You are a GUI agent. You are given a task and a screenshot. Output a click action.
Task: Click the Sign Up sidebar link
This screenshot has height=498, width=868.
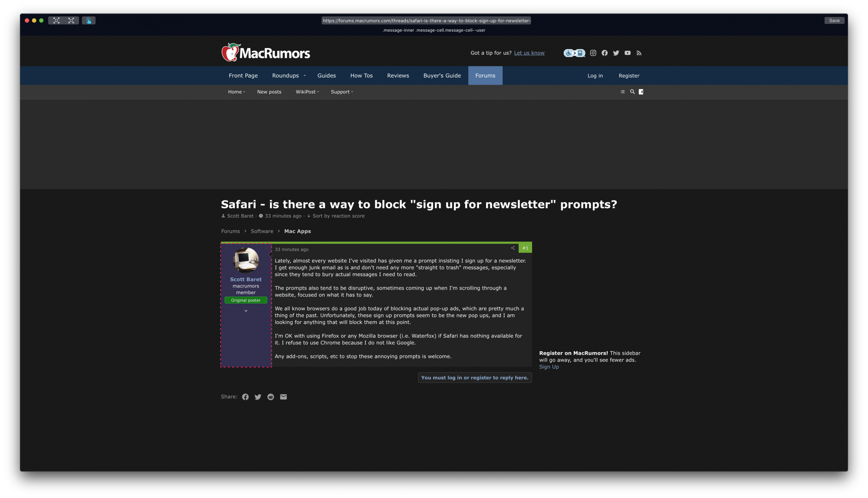coord(549,367)
